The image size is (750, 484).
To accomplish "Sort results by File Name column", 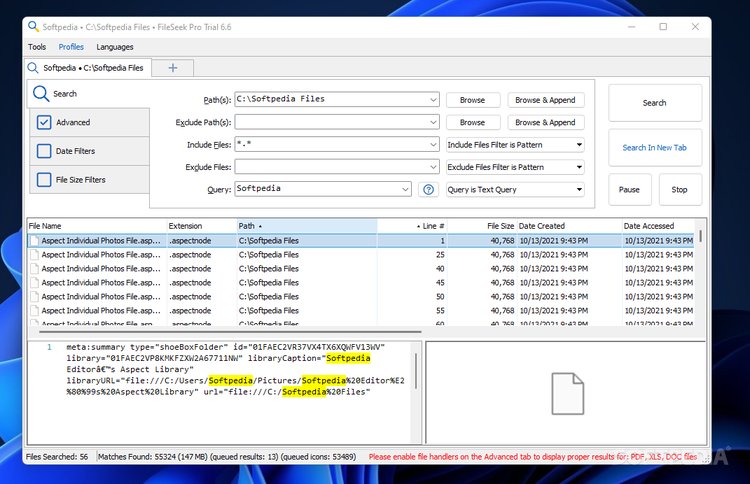I will [x=97, y=226].
